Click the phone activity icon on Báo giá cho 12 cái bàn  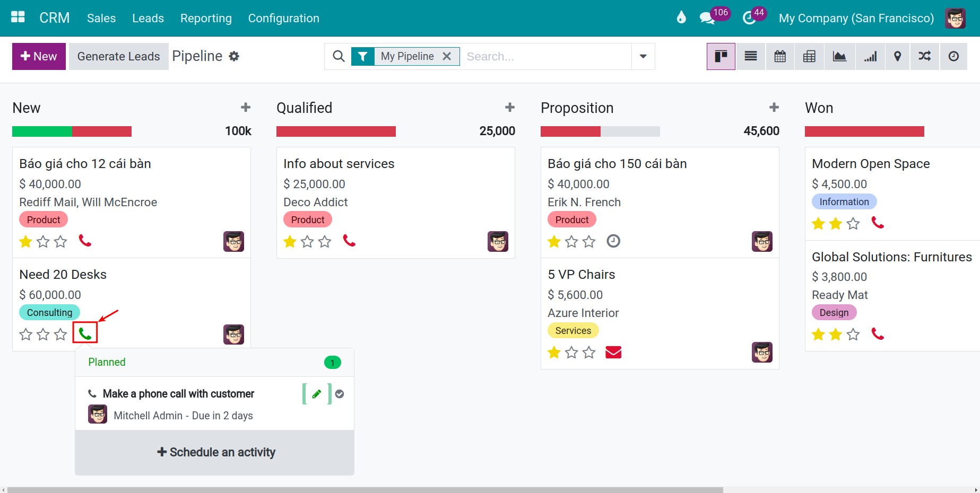(85, 241)
